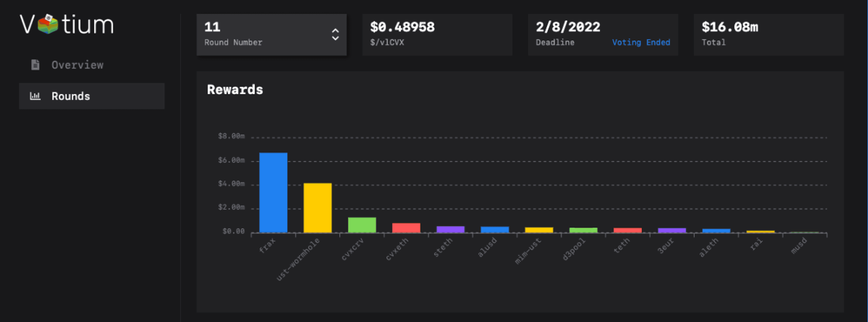The image size is (868, 322).
Task: Select the Rounds menu item
Action: pos(92,96)
